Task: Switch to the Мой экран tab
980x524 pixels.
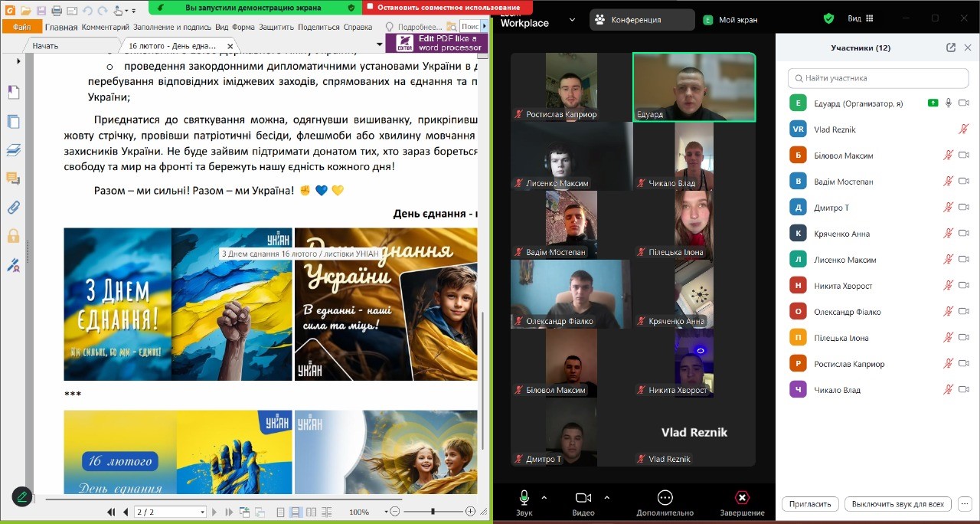Action: (x=730, y=20)
